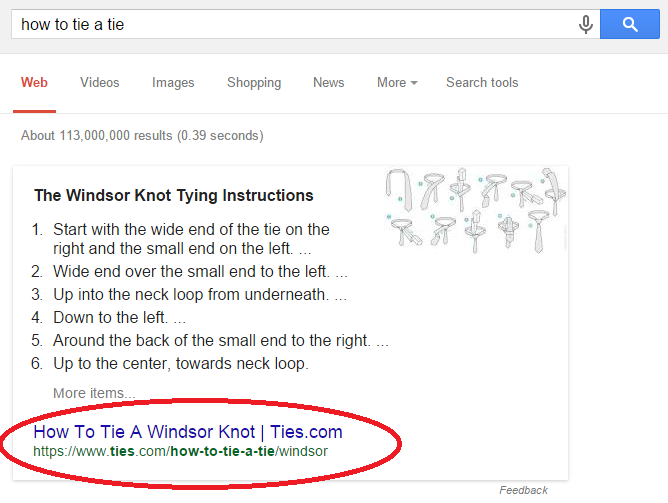The image size is (668, 503).
Task: Click the About 113,000,000 results text
Action: click(x=142, y=135)
